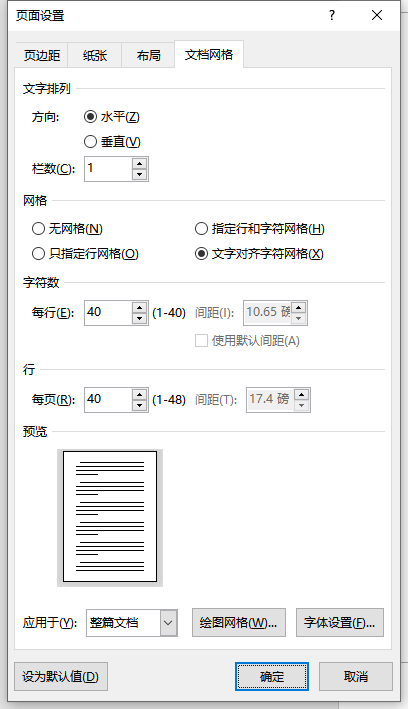
Task: Click 设为默认值 button
Action: pos(61,676)
